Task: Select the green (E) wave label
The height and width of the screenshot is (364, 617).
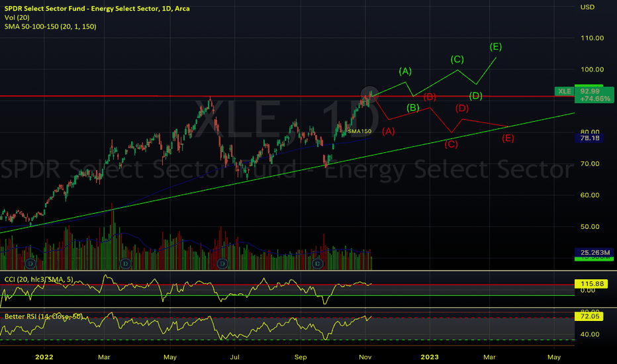Action: tap(495, 47)
